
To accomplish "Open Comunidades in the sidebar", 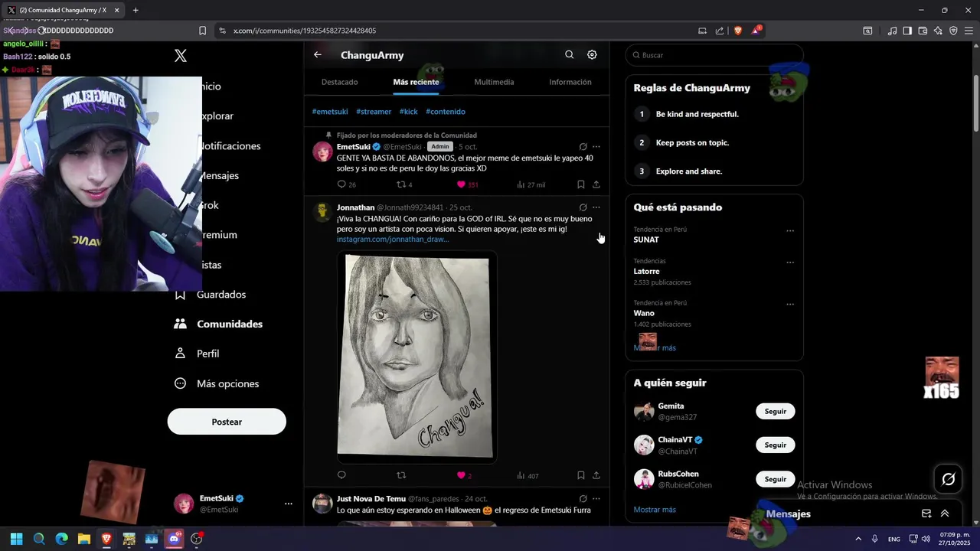I will pos(218,324).
